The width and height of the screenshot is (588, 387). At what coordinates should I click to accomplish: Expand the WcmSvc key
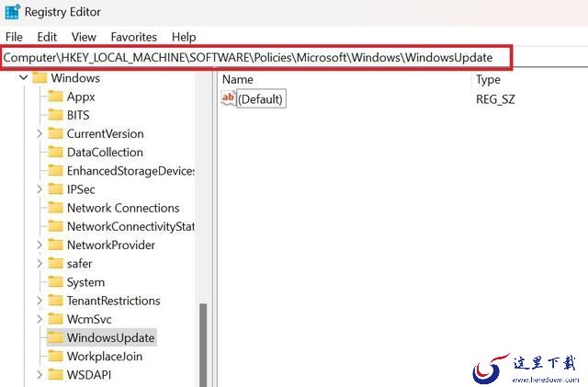point(40,319)
